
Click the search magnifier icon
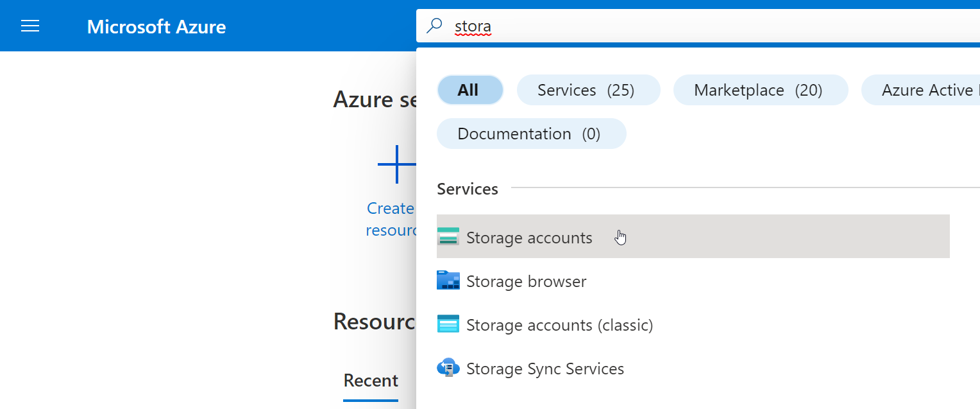tap(435, 26)
